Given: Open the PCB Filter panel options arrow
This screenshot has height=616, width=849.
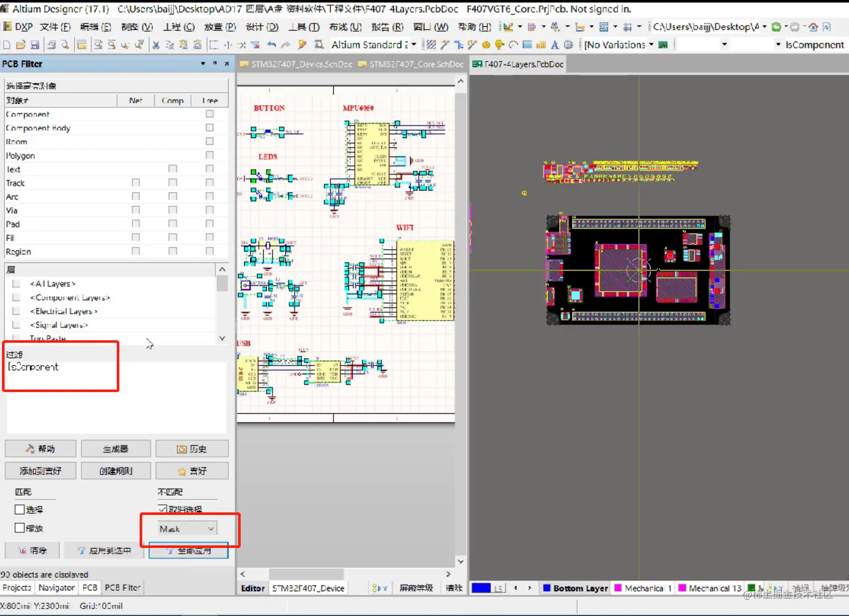Looking at the screenshot, I should tap(203, 63).
